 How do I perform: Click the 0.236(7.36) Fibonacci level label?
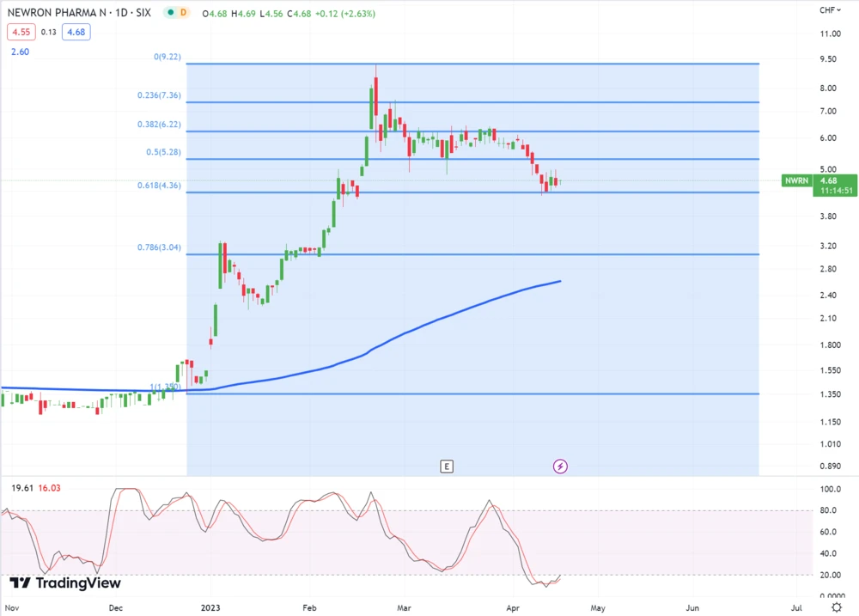coord(159,95)
